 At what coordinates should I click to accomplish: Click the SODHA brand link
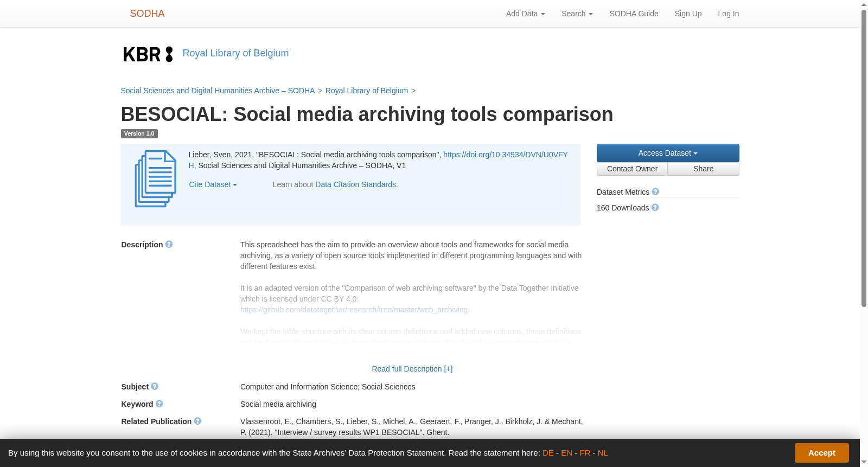click(x=147, y=14)
